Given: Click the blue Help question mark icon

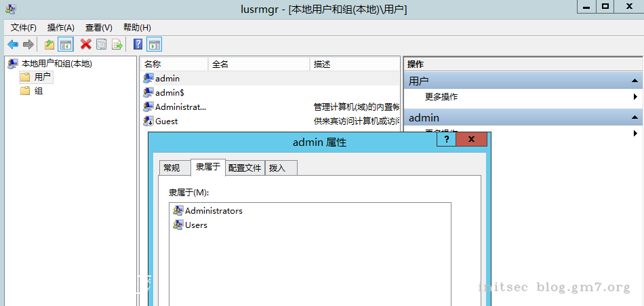Looking at the screenshot, I should click(x=138, y=45).
